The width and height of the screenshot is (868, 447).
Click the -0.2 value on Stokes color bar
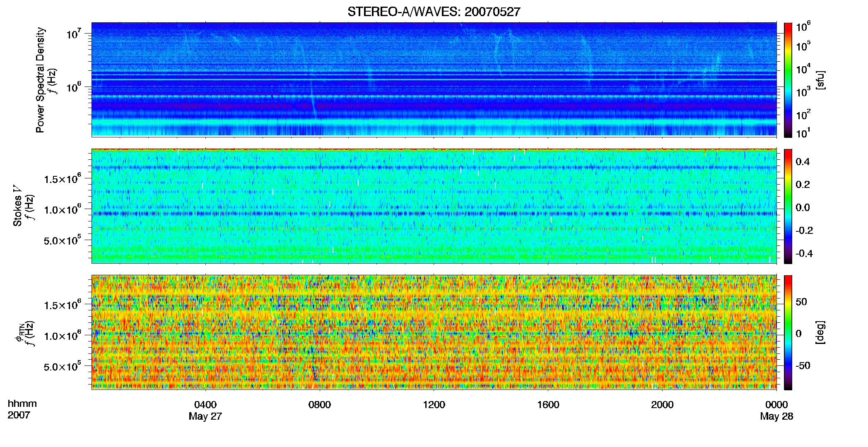[804, 231]
